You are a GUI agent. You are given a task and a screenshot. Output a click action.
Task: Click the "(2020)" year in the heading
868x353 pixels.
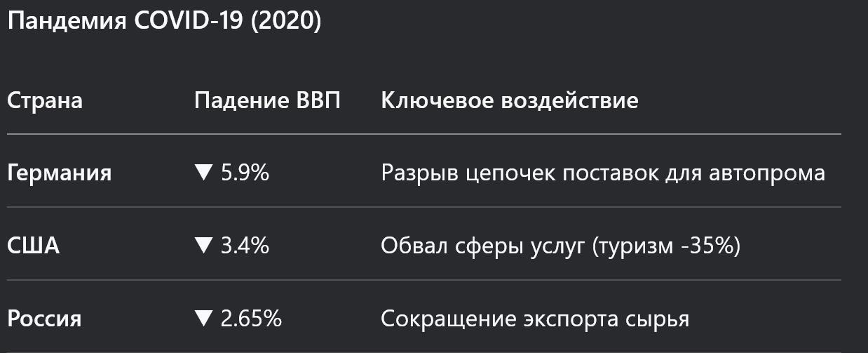[285, 21]
